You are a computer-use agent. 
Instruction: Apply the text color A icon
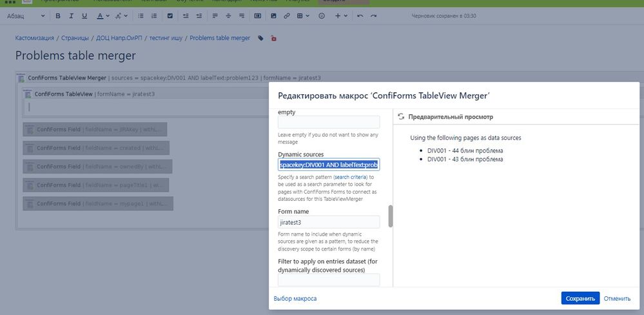[x=100, y=16]
